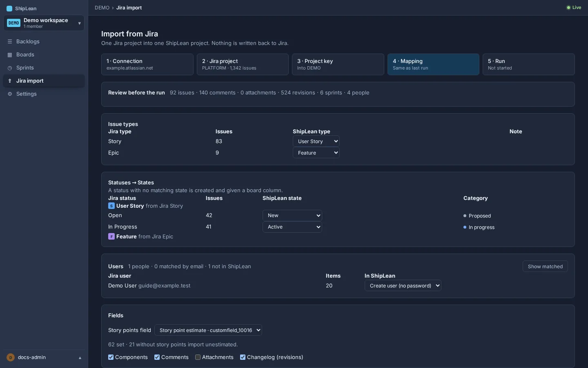Viewport: 588px width, 368px height.
Task: Go to step 1 Connection
Action: point(147,65)
